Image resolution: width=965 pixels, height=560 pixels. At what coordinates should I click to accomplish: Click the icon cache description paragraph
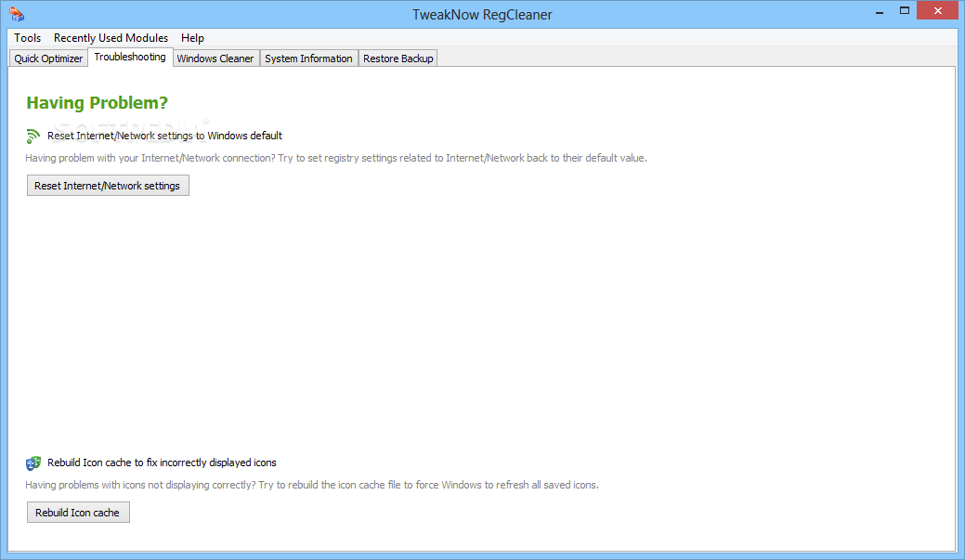pos(312,485)
